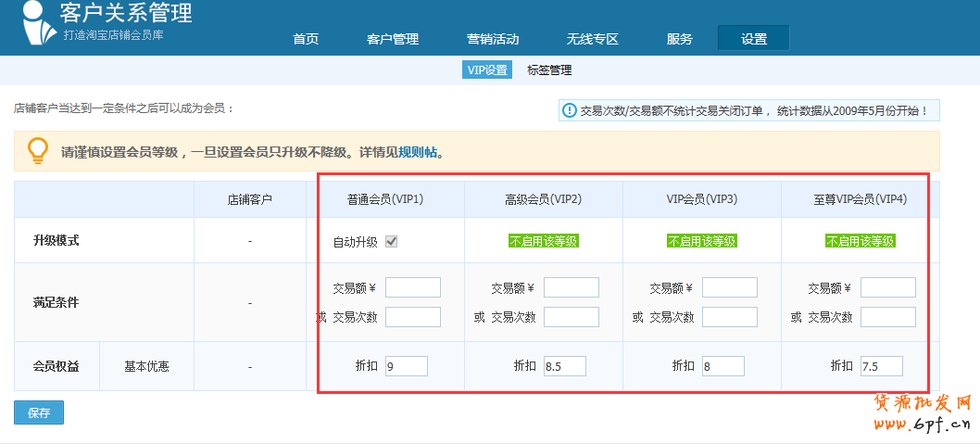Select the 无线专区 navigation item
Viewport: 980px width, 444px height.
pyautogui.click(x=592, y=39)
